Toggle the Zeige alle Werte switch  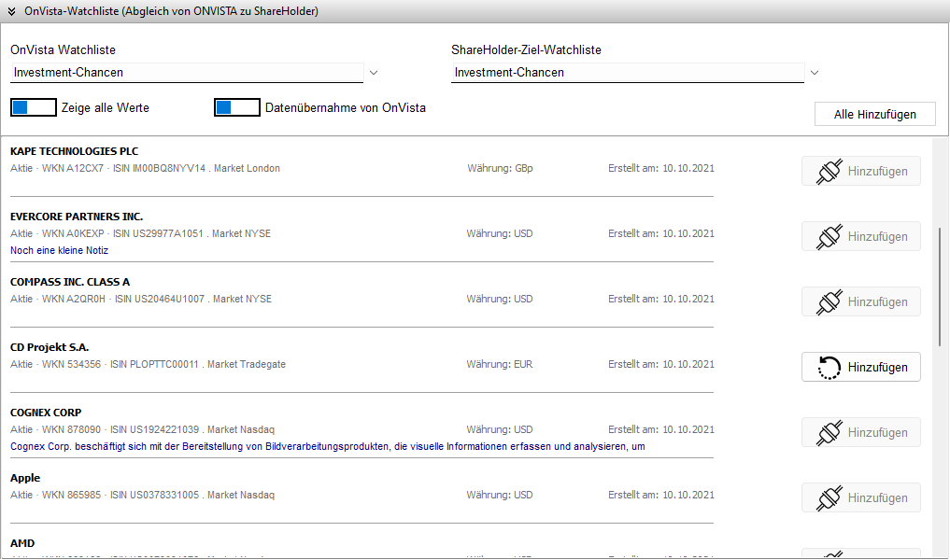click(34, 107)
